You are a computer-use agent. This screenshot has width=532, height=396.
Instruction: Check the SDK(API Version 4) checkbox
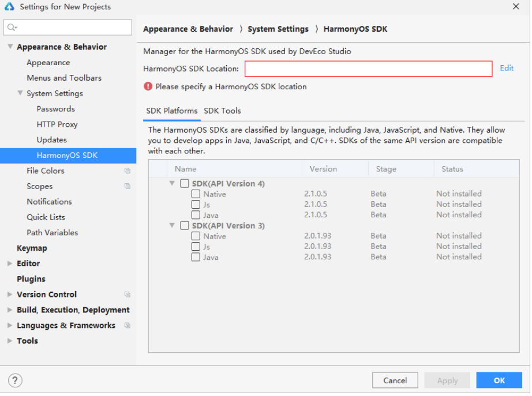(x=185, y=183)
